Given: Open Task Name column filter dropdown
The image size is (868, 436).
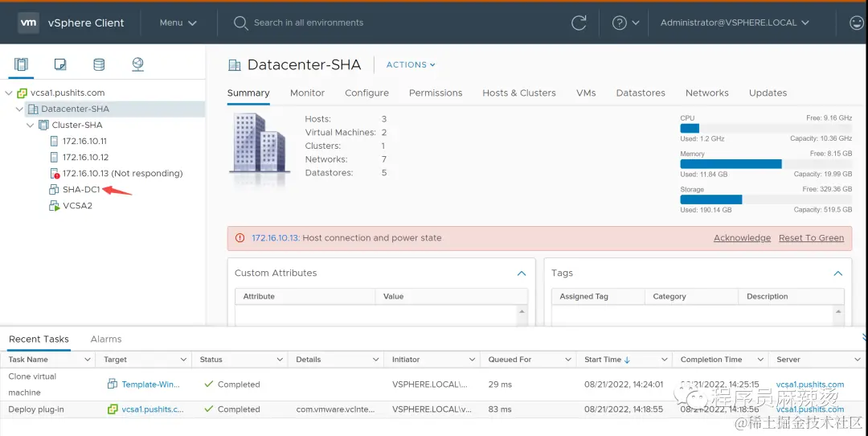Looking at the screenshot, I should click(88, 360).
